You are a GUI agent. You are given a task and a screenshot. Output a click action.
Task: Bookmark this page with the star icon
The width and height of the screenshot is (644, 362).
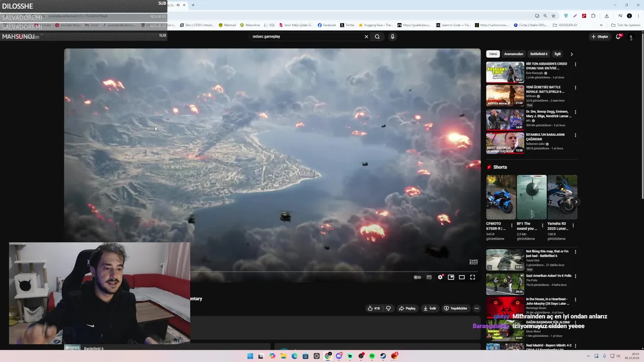point(553,16)
